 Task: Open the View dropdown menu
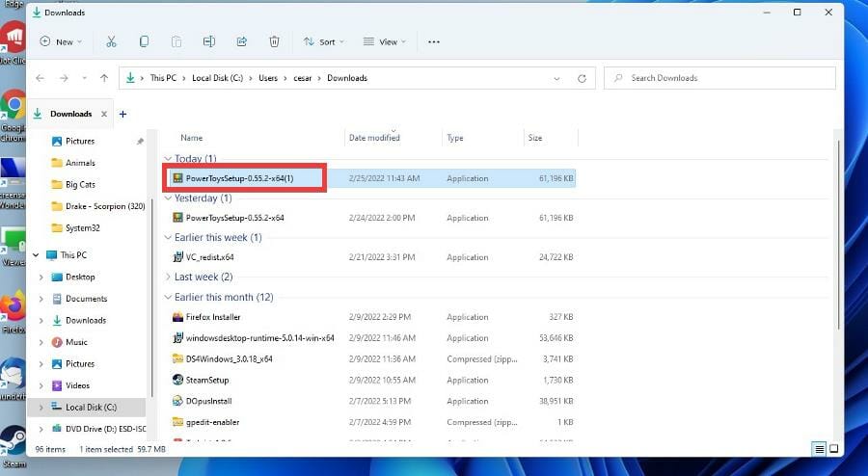point(385,41)
